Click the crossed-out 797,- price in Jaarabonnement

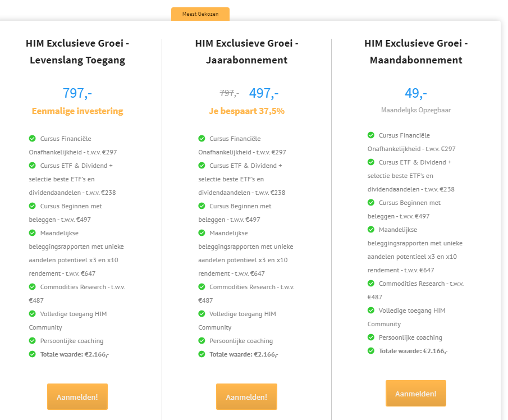coord(229,93)
